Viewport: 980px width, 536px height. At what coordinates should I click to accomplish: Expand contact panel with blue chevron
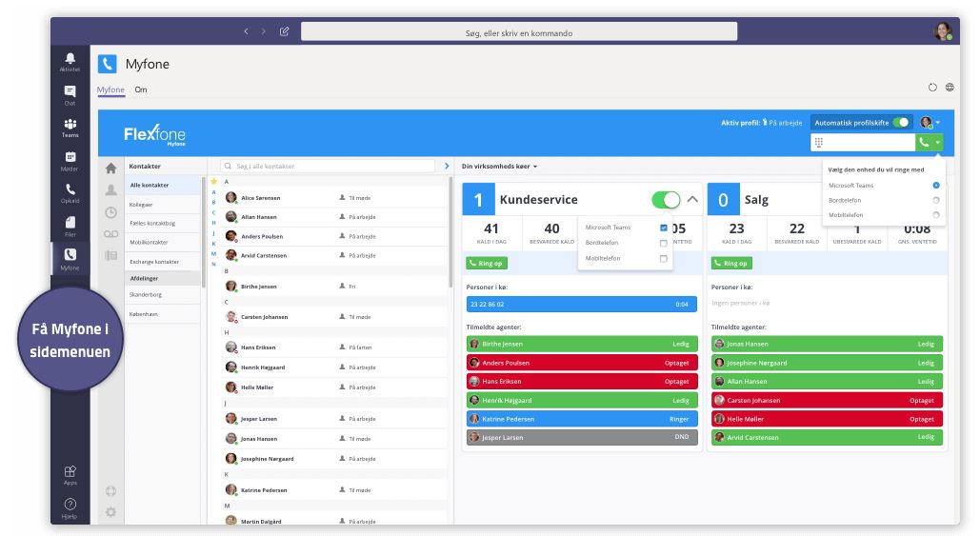tap(447, 167)
